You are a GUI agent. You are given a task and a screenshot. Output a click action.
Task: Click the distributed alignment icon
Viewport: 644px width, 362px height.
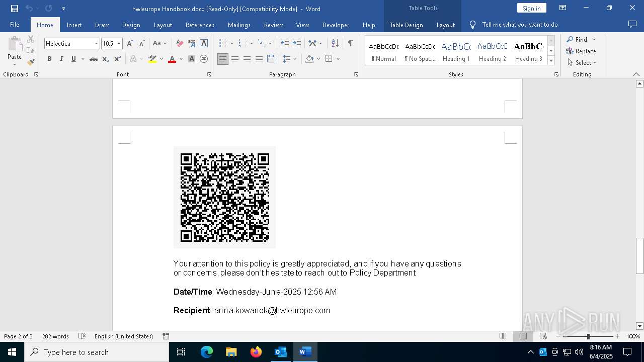pos(271,59)
